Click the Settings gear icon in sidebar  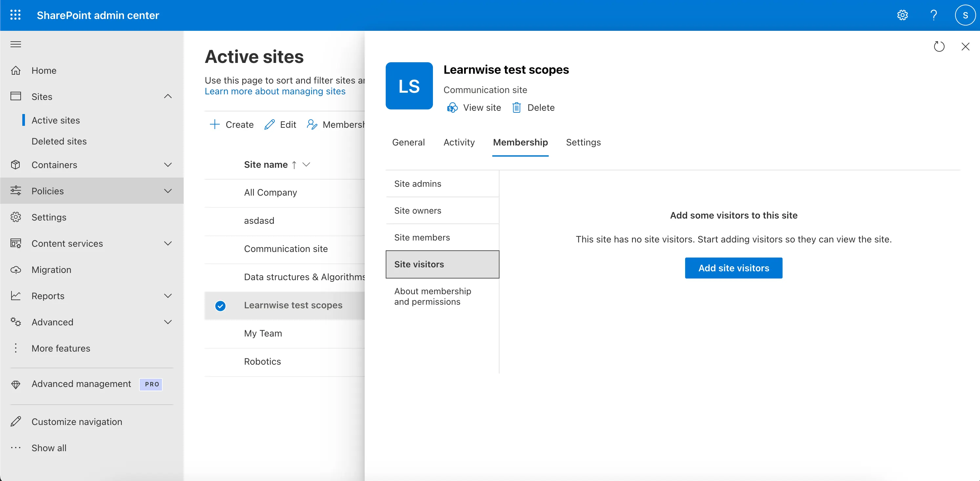16,217
